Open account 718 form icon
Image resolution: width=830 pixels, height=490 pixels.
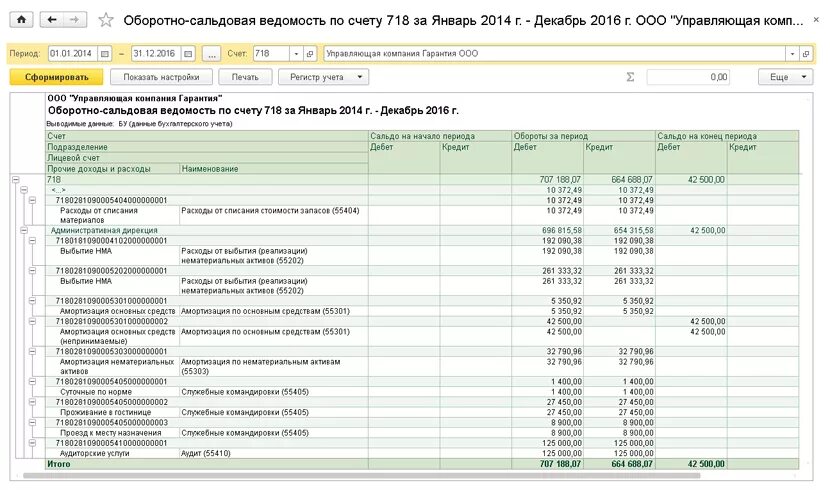[310, 54]
